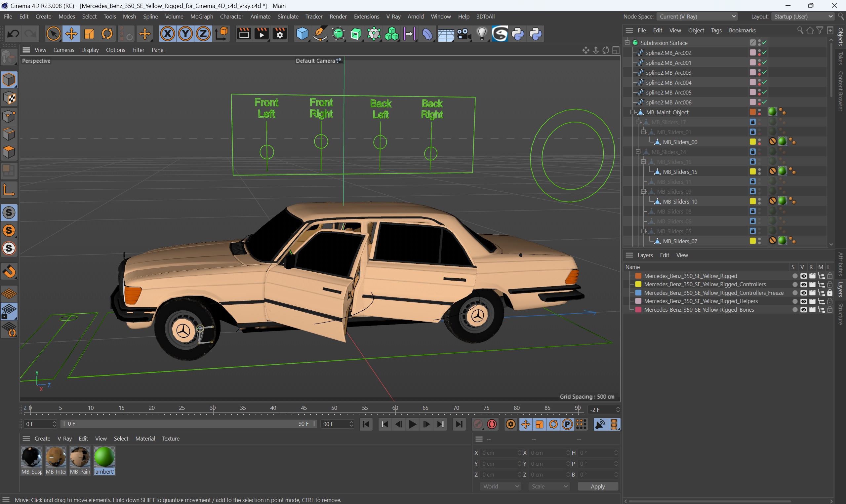Viewport: 846px width, 504px height.
Task: Click the Record Active Objects button
Action: (x=478, y=424)
